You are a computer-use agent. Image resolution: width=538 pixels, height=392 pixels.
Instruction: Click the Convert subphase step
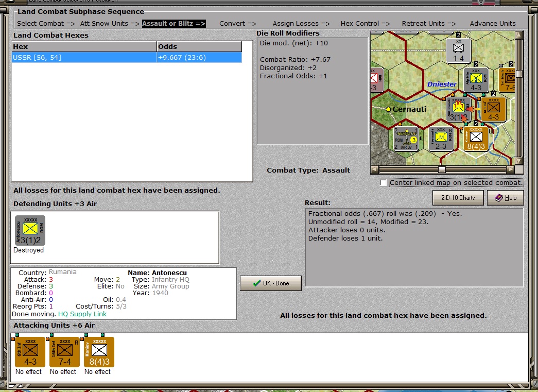pos(238,23)
